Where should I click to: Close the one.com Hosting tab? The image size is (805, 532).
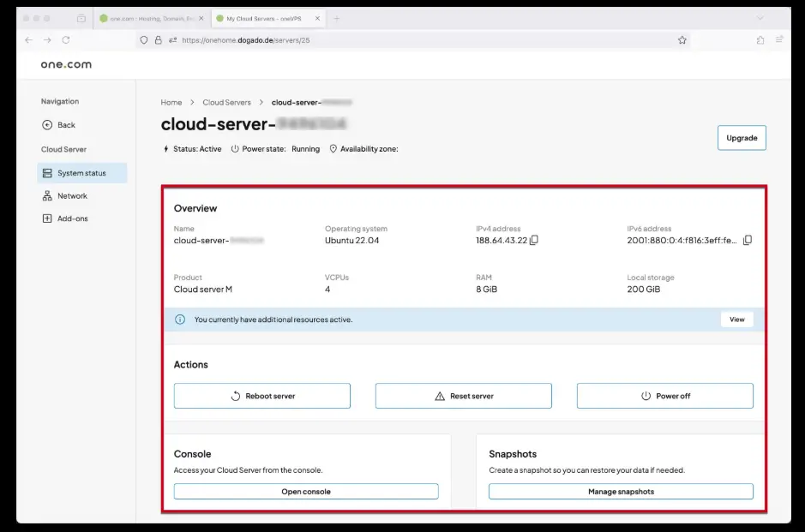point(201,19)
